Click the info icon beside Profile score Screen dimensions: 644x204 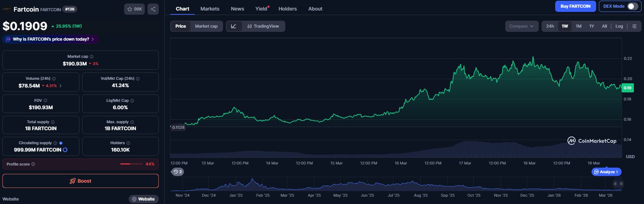click(x=33, y=164)
